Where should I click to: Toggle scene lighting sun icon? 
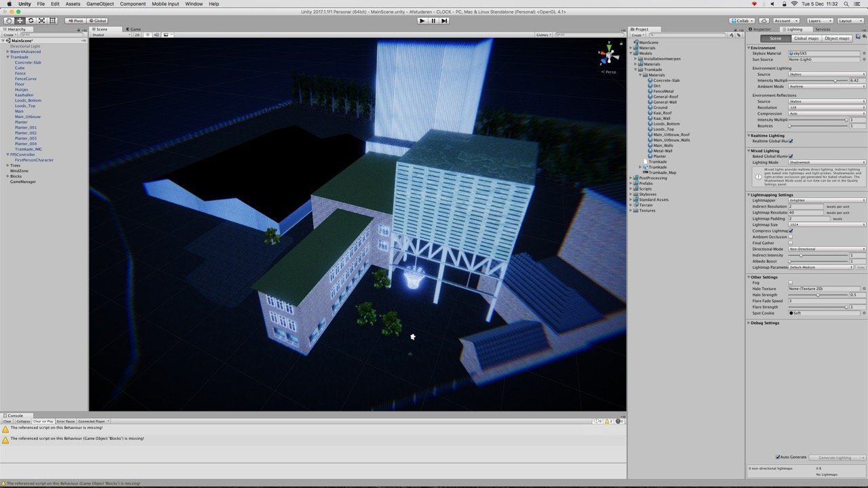(147, 35)
